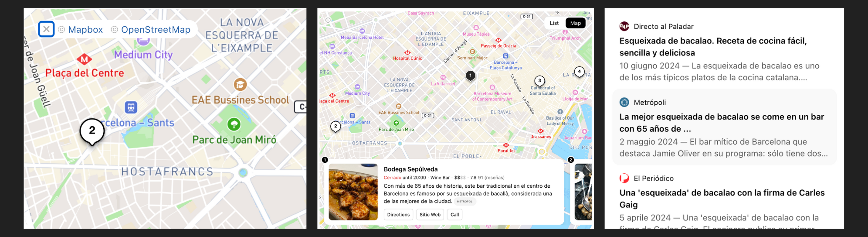Close the map attribution with the X
This screenshot has height=237, width=868.
point(46,29)
